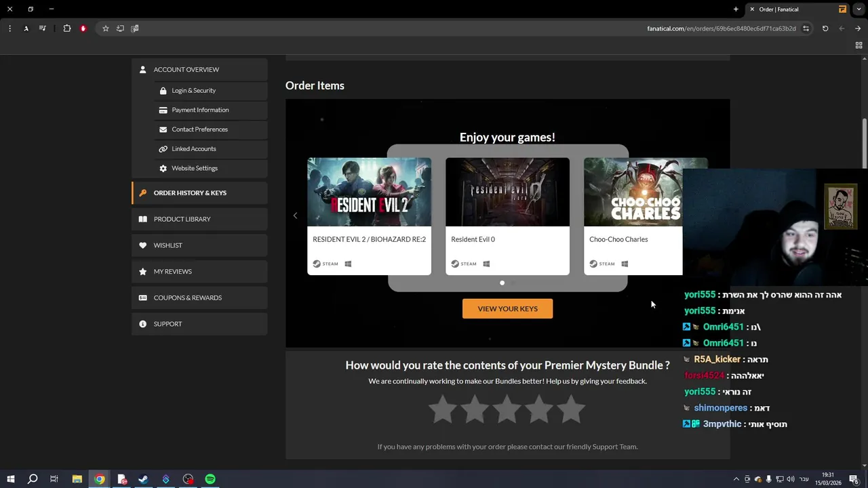Rate the bundle five stars
The width and height of the screenshot is (868, 488).
tap(571, 409)
